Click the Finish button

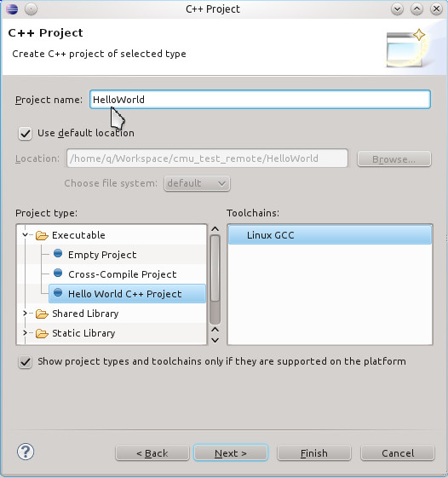click(x=314, y=453)
